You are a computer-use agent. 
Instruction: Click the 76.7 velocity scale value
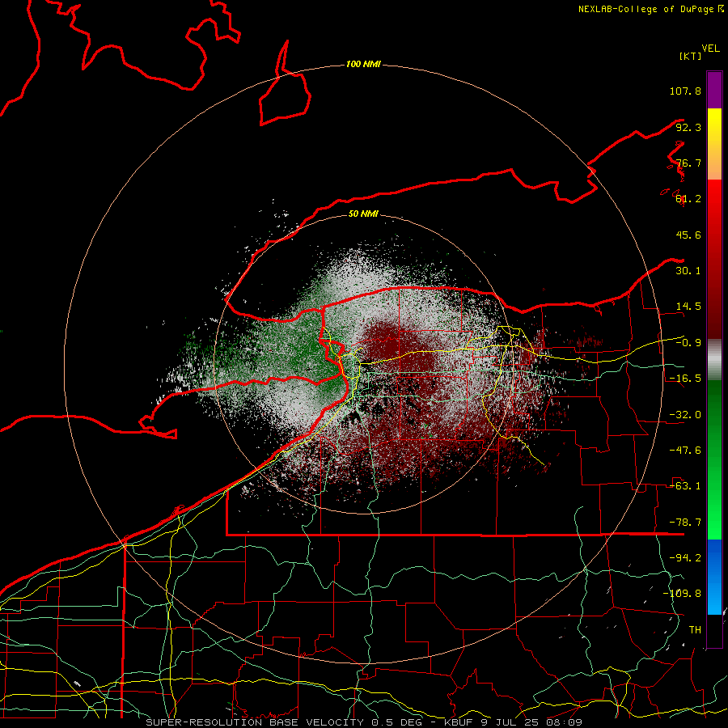(x=688, y=163)
